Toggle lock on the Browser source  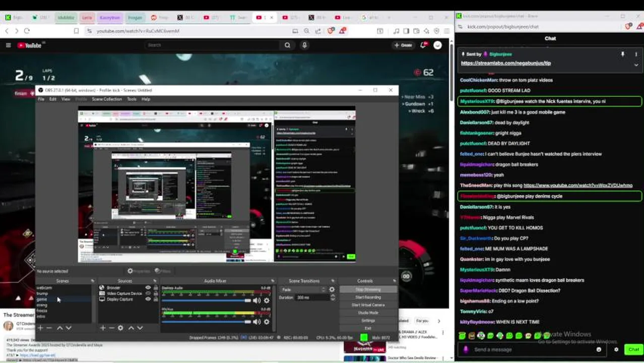[x=156, y=287]
